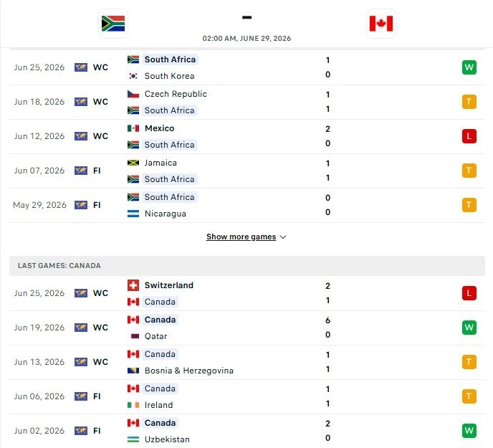Click the green W badge for South Korea match

click(x=469, y=67)
